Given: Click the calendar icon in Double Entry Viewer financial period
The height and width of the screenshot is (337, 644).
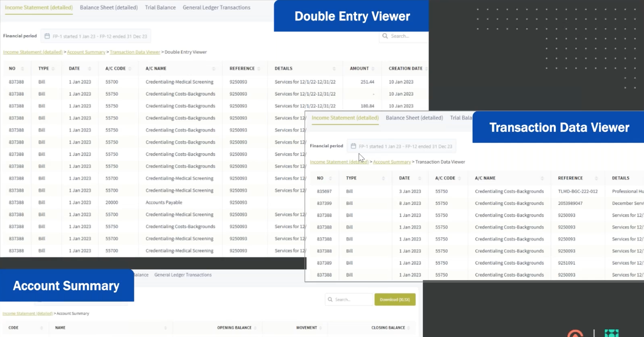Looking at the screenshot, I should click(x=47, y=36).
